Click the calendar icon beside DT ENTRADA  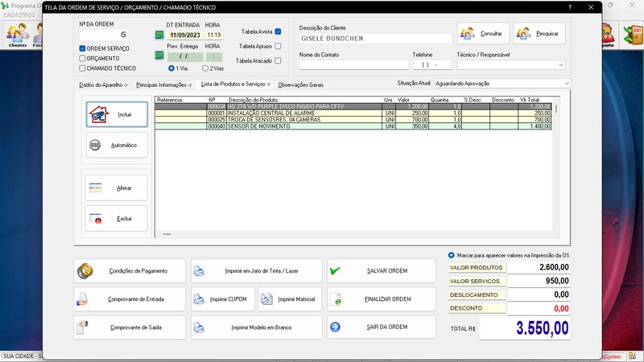(x=159, y=35)
